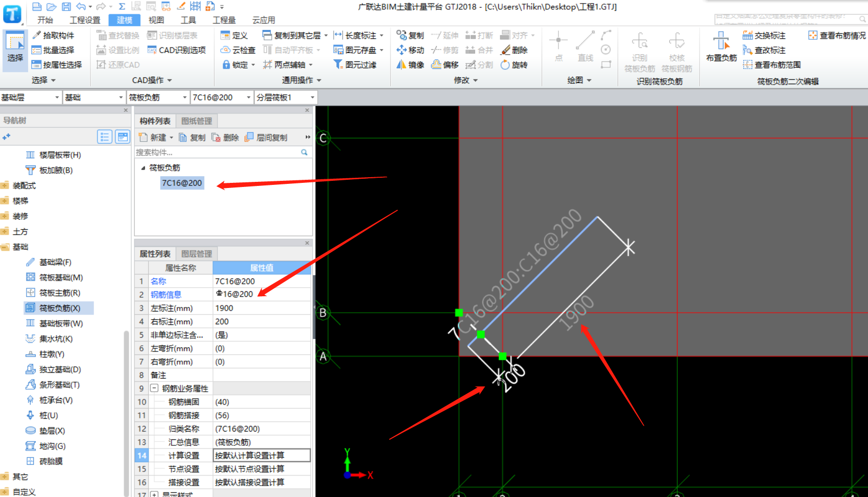The width and height of the screenshot is (868, 497).
Task: Close the 构件列表 panel
Action: pos(307,110)
